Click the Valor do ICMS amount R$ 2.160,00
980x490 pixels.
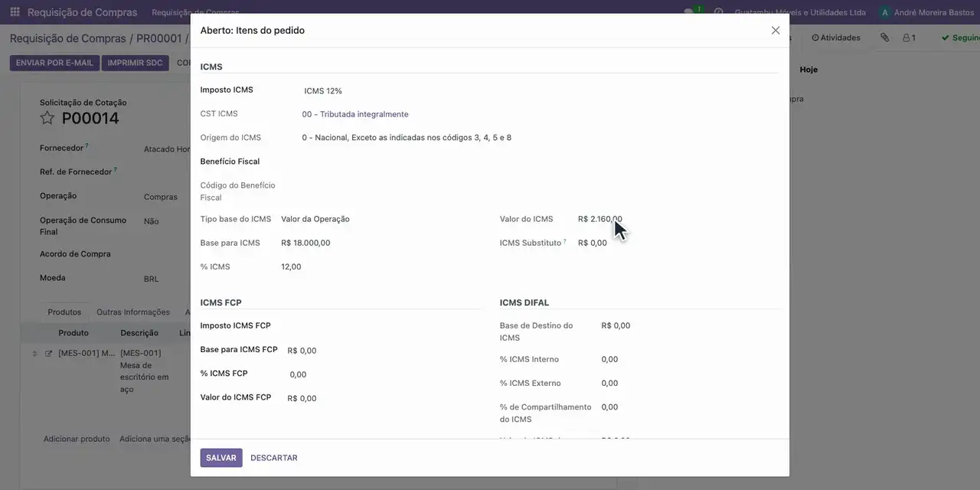coord(600,219)
